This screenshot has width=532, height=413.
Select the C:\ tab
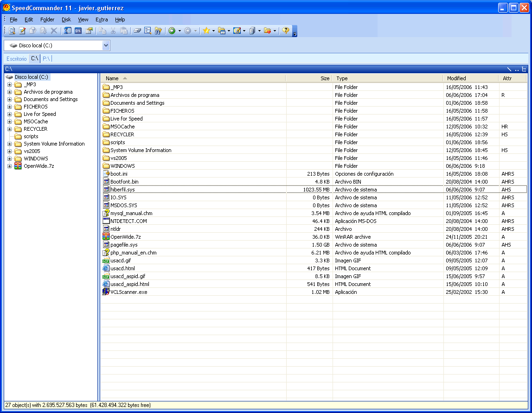click(x=35, y=58)
